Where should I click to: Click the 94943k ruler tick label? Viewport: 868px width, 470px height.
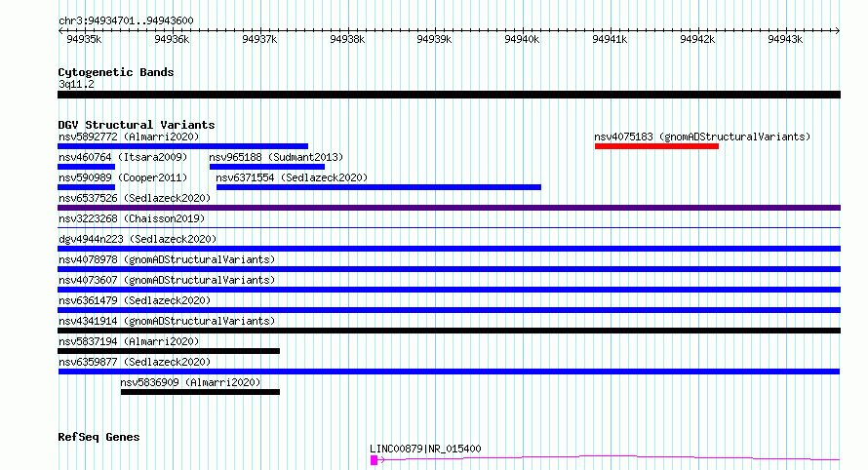pyautogui.click(x=785, y=39)
